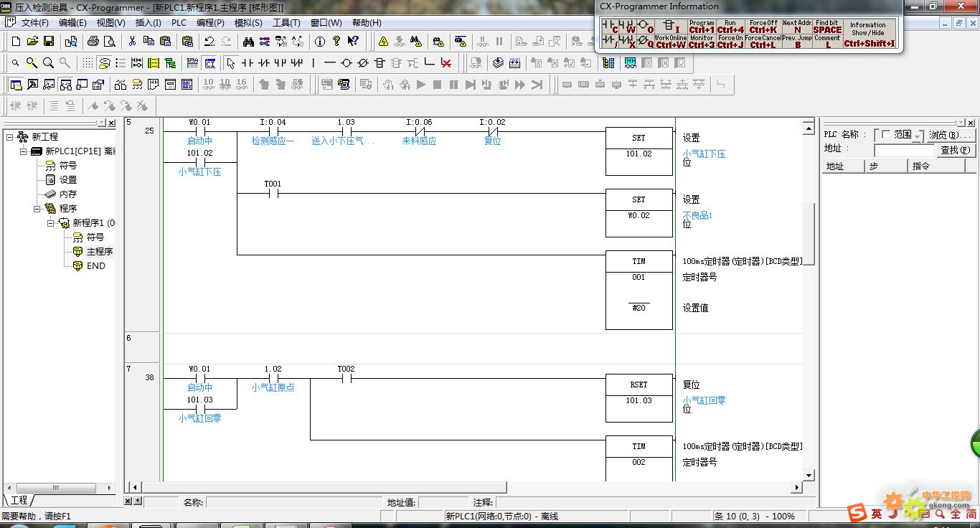Insert a new closed coil

pos(363,63)
